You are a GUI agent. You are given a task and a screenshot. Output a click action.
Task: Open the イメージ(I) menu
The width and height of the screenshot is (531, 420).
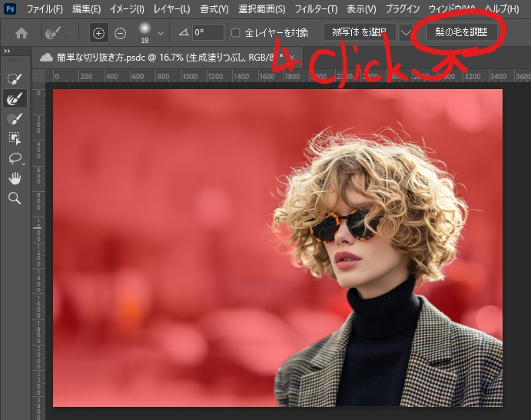coord(127,9)
